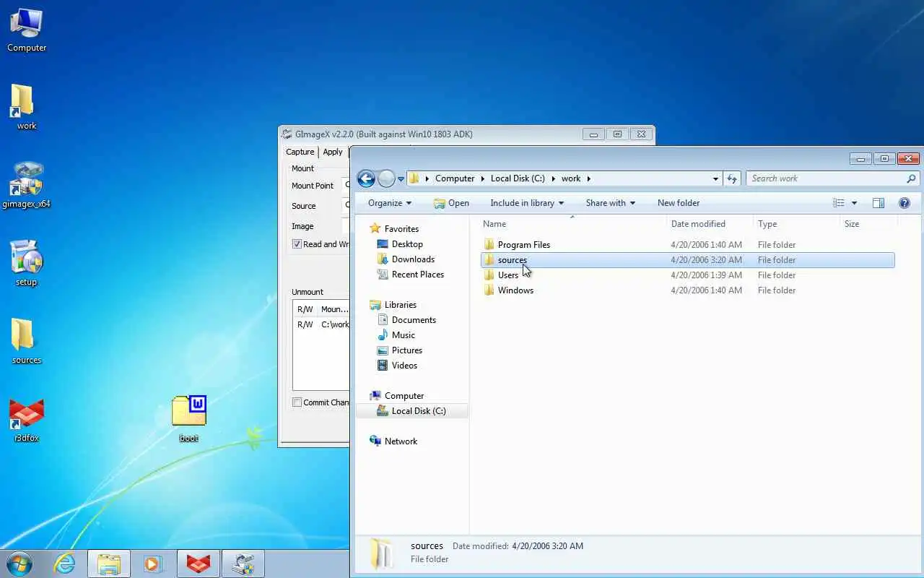Toggle Commit Changes checkbox in GImageX

[x=297, y=402]
